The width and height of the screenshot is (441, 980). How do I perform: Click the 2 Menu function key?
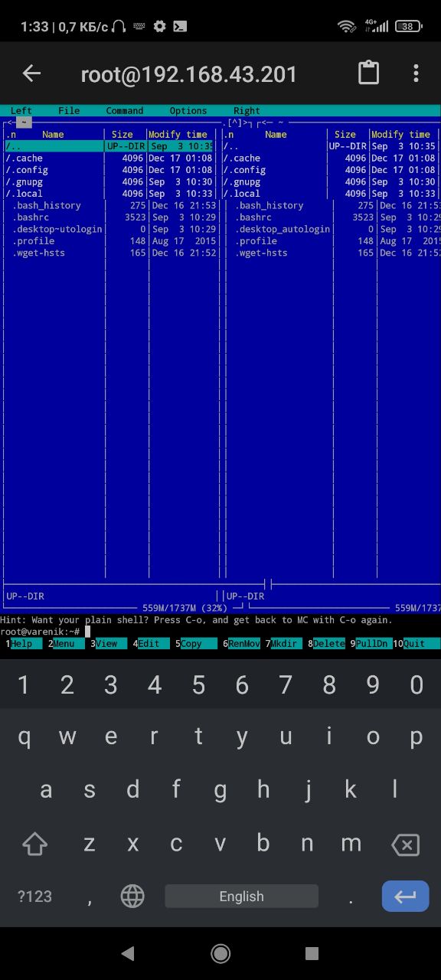click(64, 644)
